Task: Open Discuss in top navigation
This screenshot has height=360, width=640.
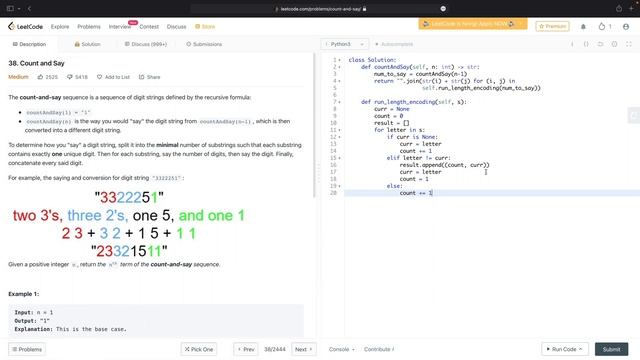Action: (176, 27)
